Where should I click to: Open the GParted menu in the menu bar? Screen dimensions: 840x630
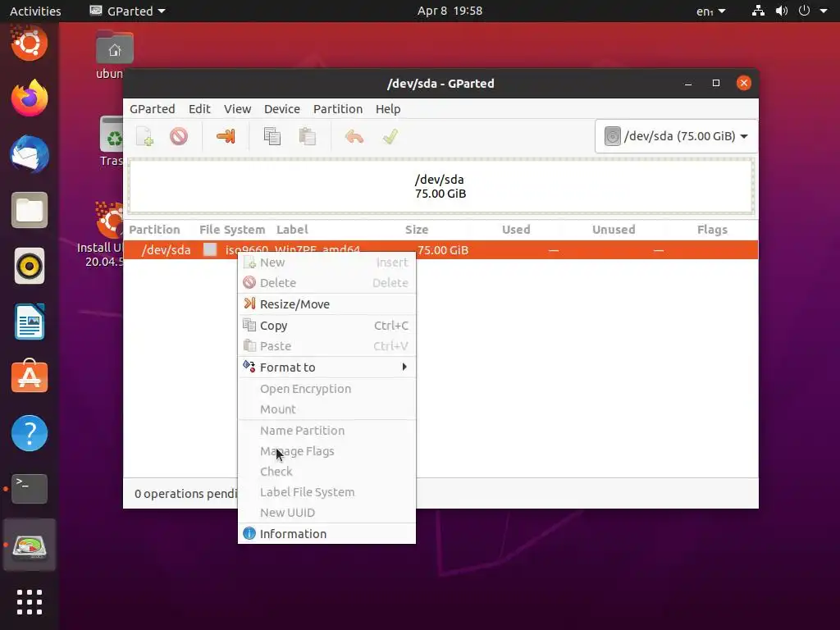point(152,109)
